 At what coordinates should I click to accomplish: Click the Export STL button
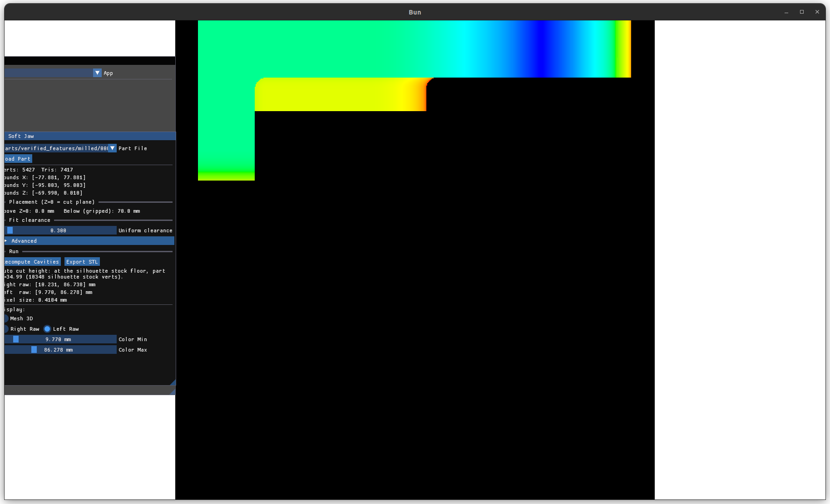82,262
